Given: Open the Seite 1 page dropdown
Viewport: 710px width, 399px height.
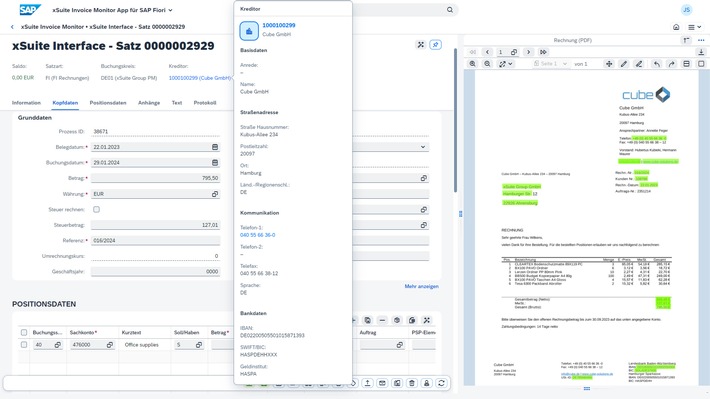Looking at the screenshot, I should pos(551,64).
